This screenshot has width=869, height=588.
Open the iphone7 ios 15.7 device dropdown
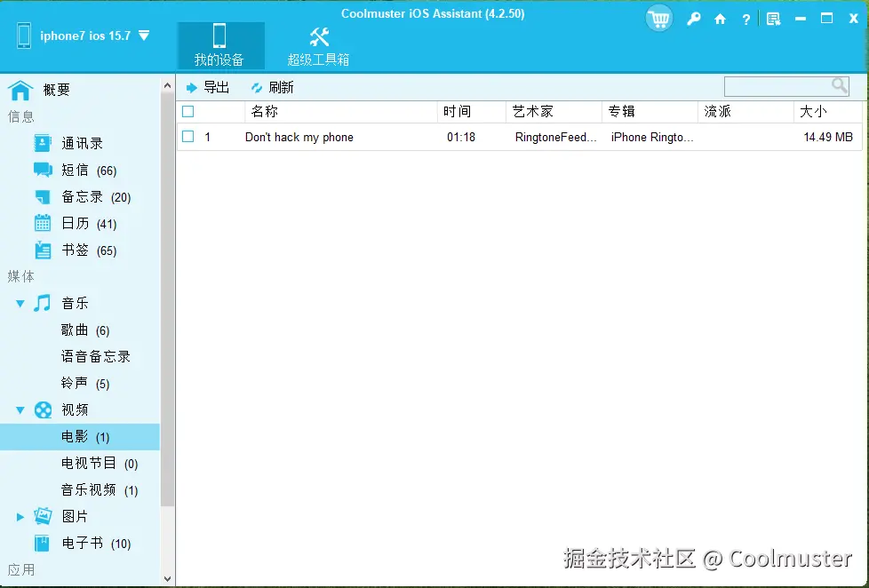point(144,36)
